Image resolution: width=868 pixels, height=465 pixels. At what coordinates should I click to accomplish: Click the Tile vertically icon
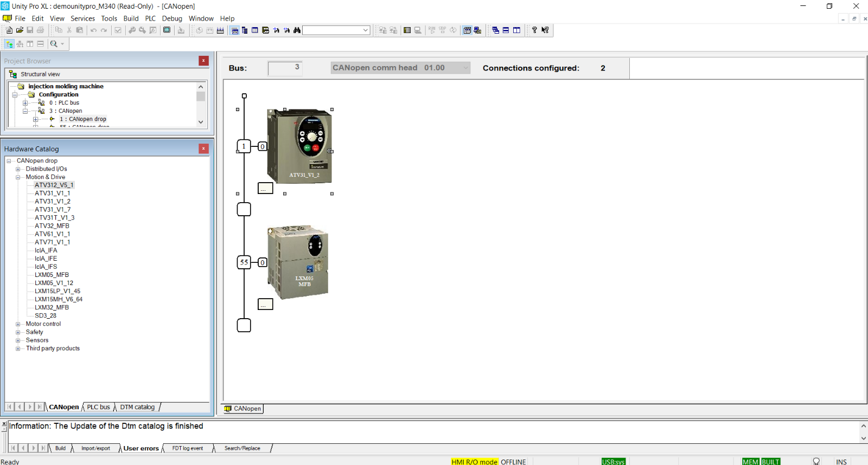coord(516,30)
